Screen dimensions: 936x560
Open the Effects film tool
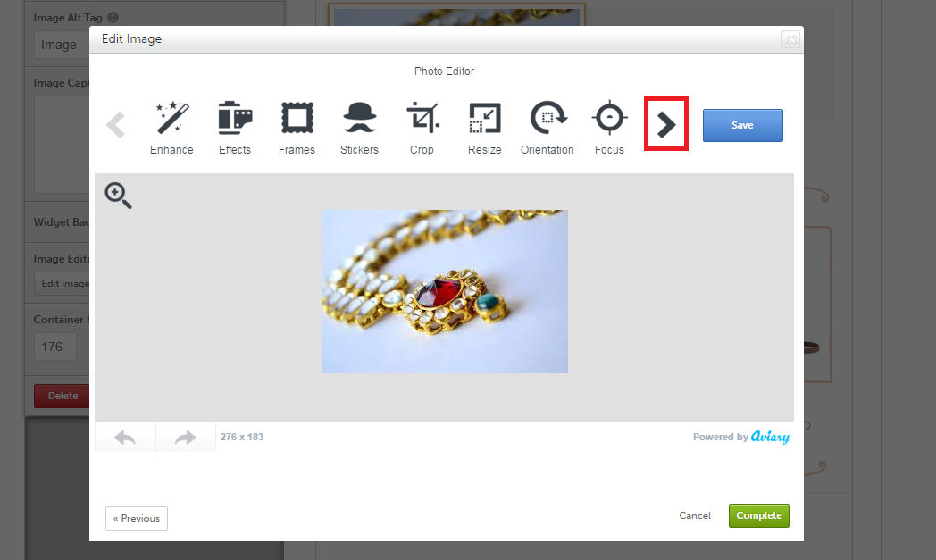pyautogui.click(x=235, y=127)
